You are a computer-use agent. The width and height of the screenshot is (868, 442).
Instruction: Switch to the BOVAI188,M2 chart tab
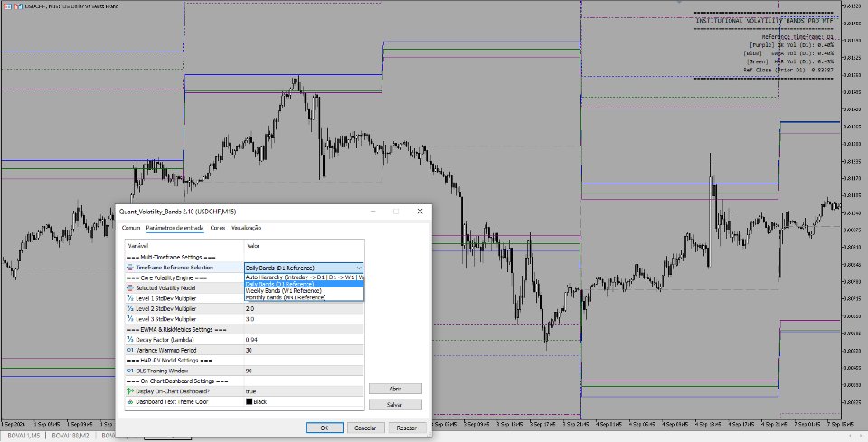71,436
